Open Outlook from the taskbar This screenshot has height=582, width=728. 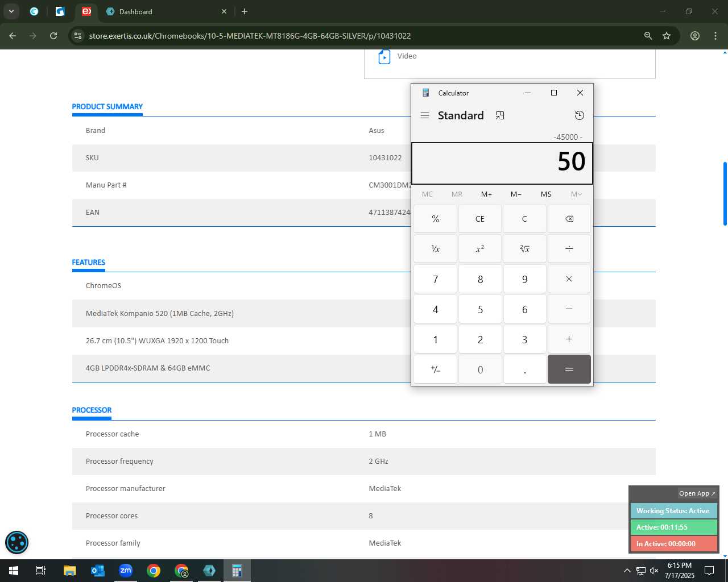98,571
